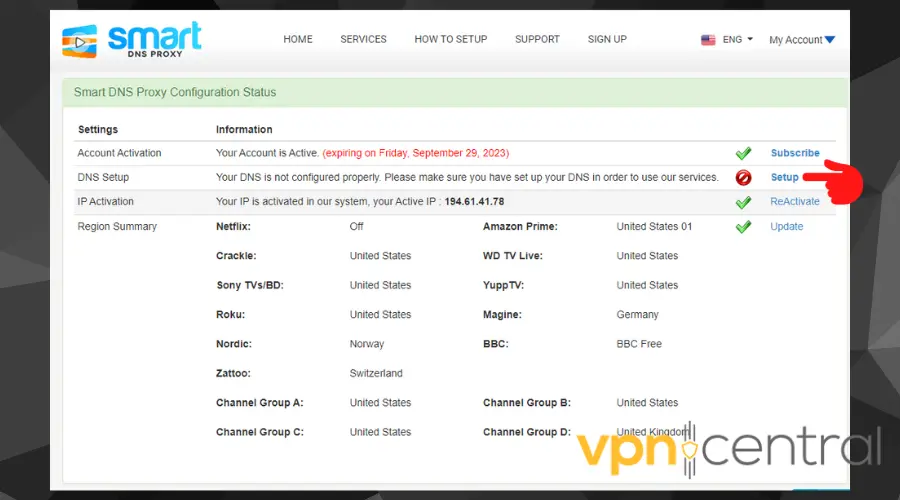Screen dimensions: 900x500
Task: Click the Magine: label
Action: coord(502,315)
